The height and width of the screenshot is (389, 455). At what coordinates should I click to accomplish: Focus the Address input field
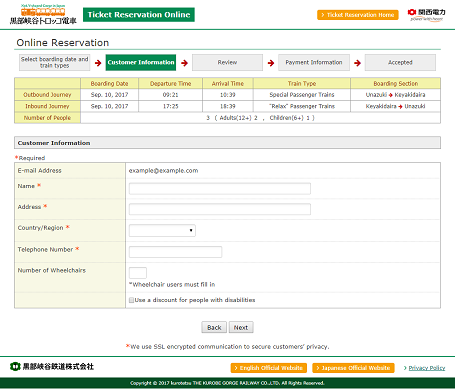click(x=220, y=209)
